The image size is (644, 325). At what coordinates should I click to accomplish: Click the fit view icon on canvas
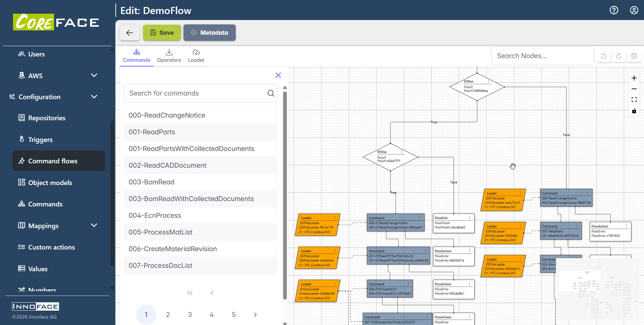pos(634,100)
